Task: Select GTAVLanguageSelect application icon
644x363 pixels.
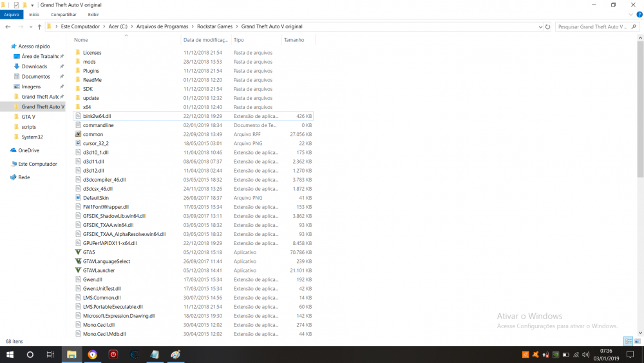Action: 78,261
